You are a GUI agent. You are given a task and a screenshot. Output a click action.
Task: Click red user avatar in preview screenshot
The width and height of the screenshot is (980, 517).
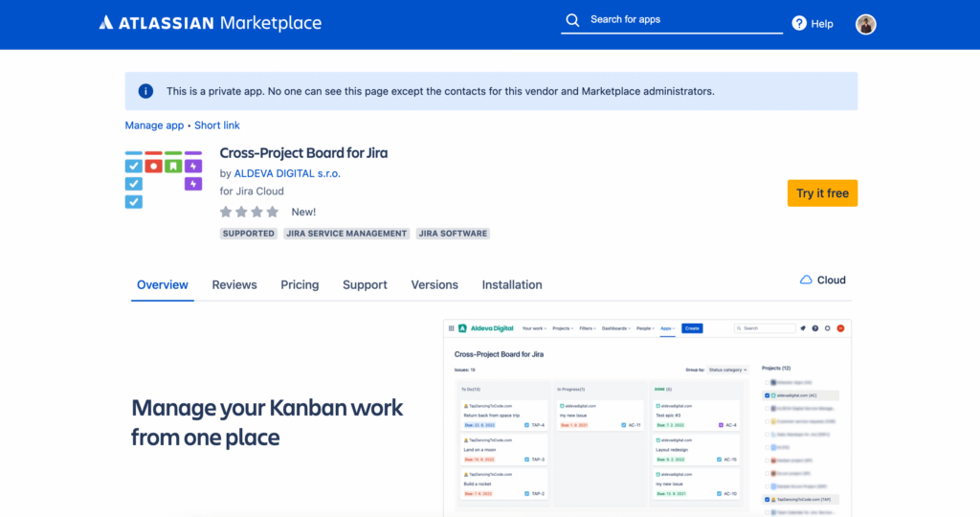(840, 328)
